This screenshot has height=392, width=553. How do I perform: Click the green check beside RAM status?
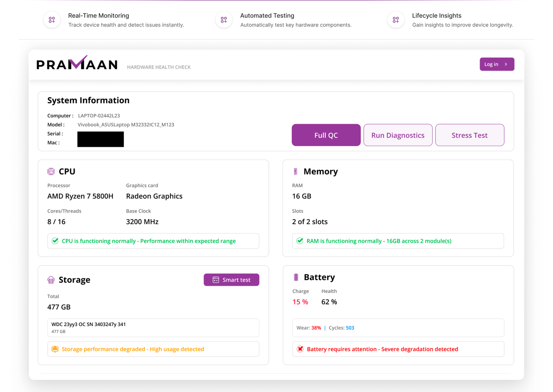(x=300, y=241)
